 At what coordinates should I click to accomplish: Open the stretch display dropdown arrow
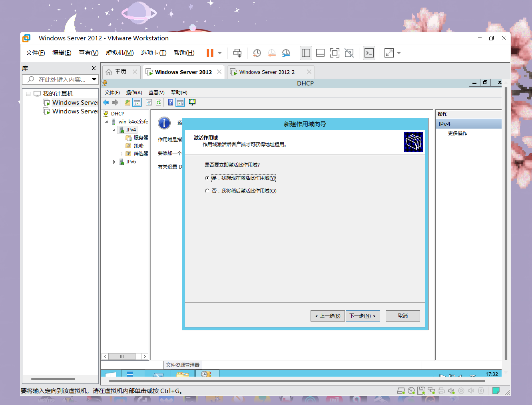(x=399, y=53)
